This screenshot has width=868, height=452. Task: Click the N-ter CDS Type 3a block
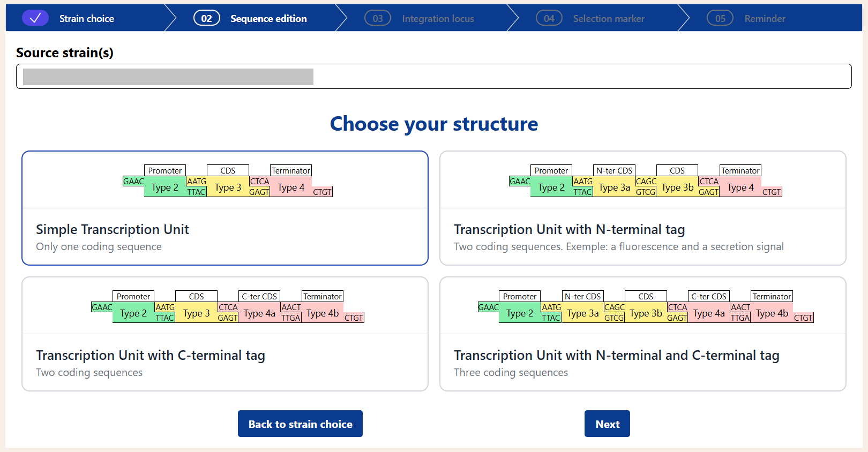click(614, 187)
